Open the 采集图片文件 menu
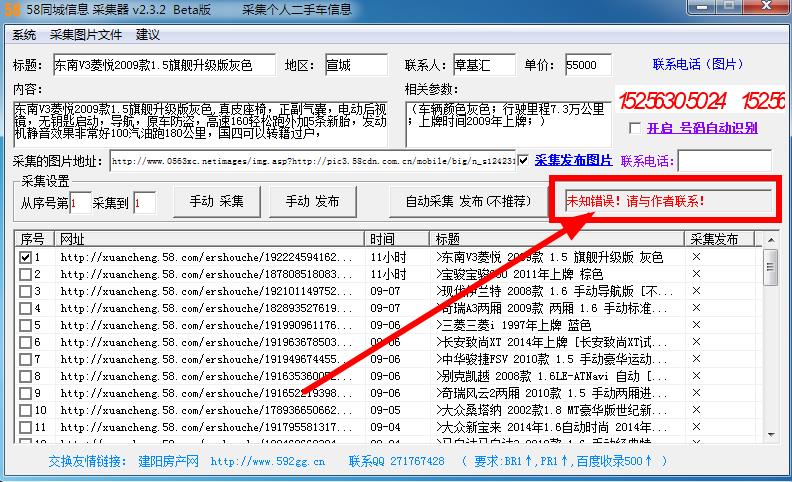Screen dimensions: 792x482 (x=85, y=34)
